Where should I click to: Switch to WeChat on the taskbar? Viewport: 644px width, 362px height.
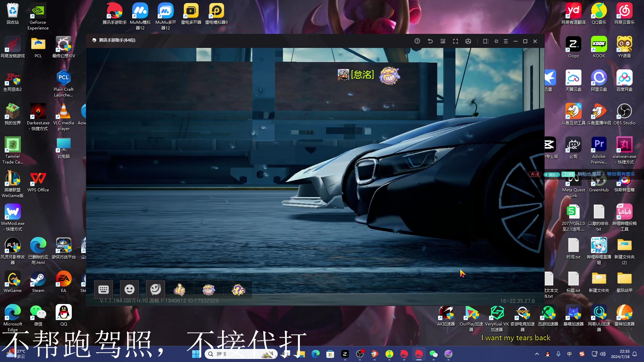click(434, 354)
